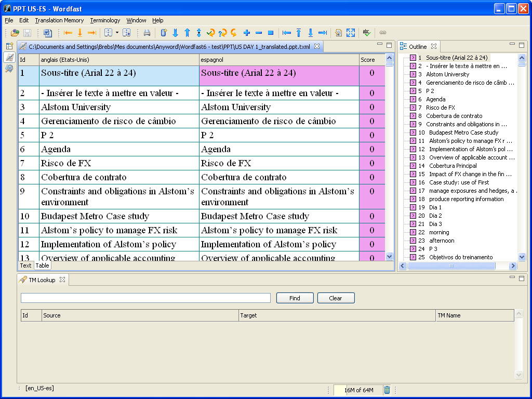Switch to the Text tab below the editor
This screenshot has width=532, height=399.
[x=25, y=265]
